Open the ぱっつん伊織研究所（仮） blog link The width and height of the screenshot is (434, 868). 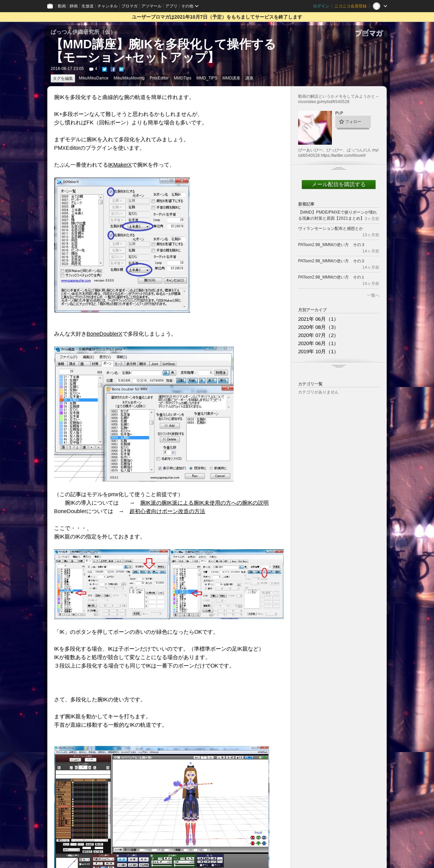[83, 32]
